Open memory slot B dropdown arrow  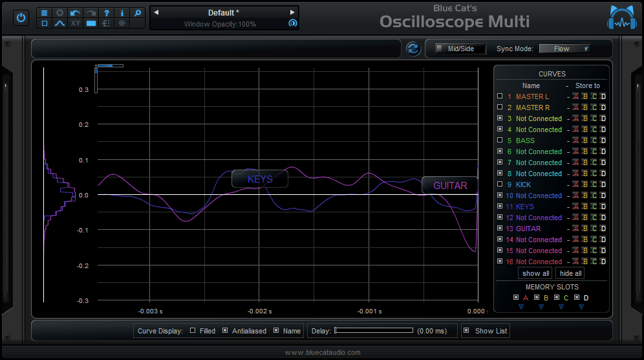(541, 307)
